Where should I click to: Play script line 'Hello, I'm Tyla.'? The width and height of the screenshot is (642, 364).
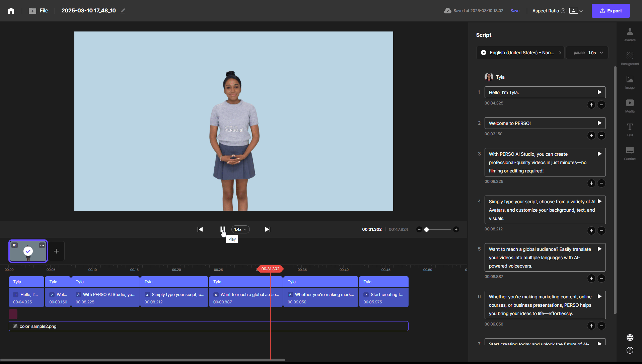tap(599, 92)
